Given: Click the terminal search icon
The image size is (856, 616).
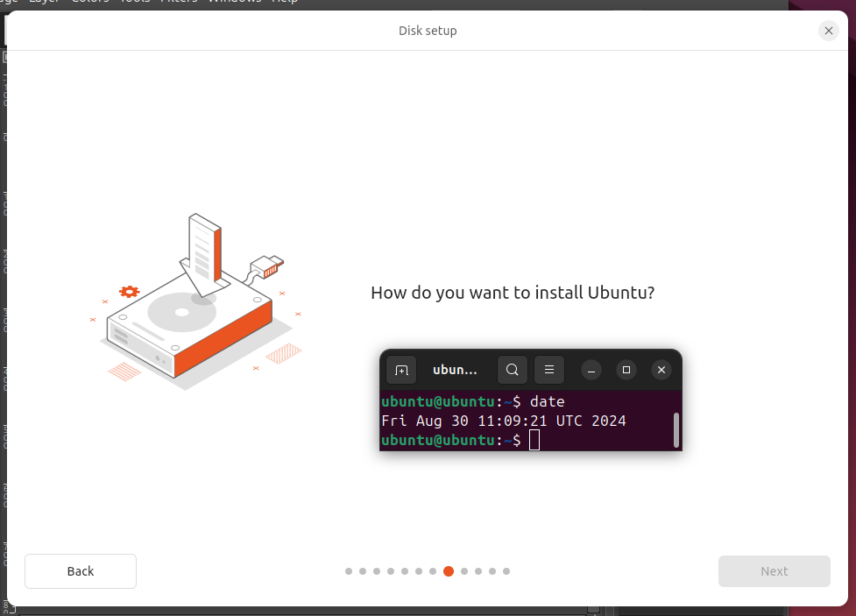Looking at the screenshot, I should (512, 370).
